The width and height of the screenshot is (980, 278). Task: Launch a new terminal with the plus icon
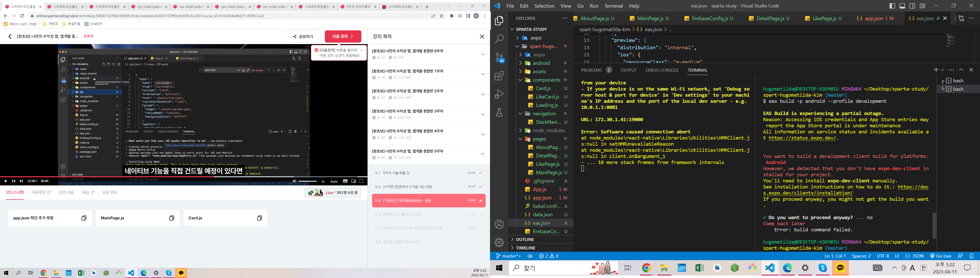936,70
